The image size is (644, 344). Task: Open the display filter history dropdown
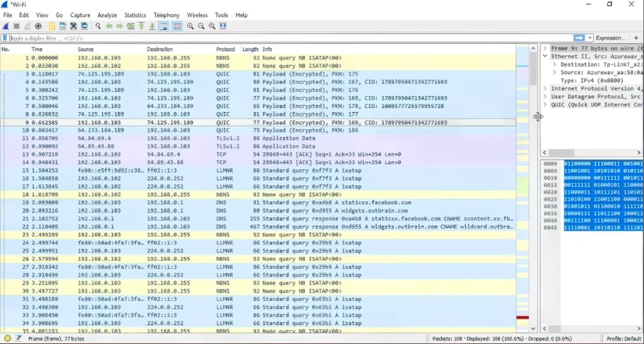(x=590, y=38)
